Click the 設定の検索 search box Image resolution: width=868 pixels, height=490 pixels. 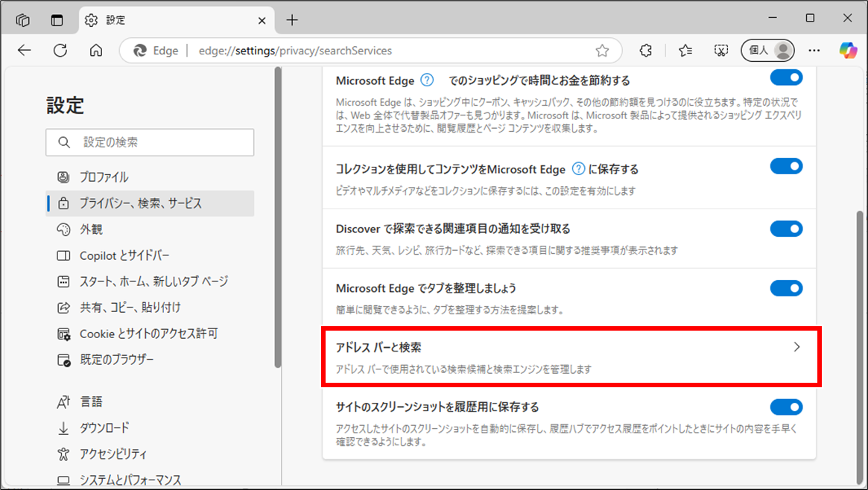(150, 142)
